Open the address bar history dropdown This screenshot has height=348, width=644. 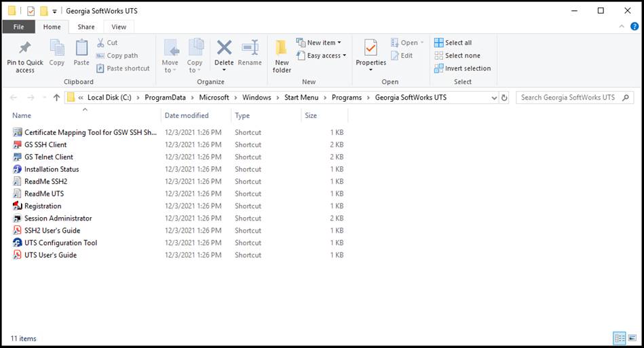pyautogui.click(x=494, y=98)
